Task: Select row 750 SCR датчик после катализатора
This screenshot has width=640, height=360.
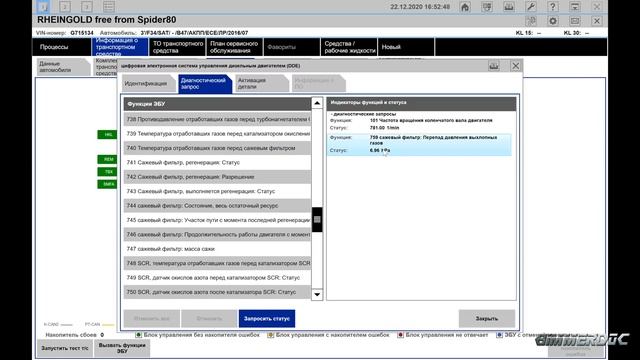Action: point(217,292)
